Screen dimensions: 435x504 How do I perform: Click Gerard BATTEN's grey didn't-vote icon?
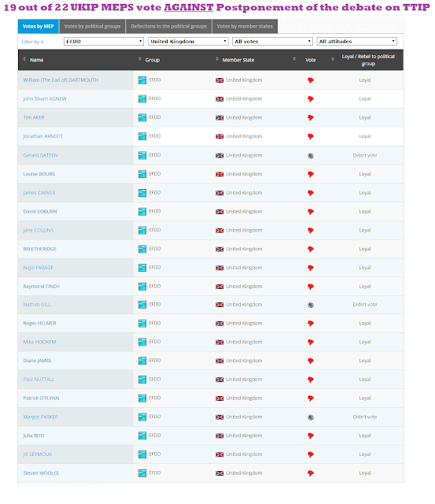(311, 156)
